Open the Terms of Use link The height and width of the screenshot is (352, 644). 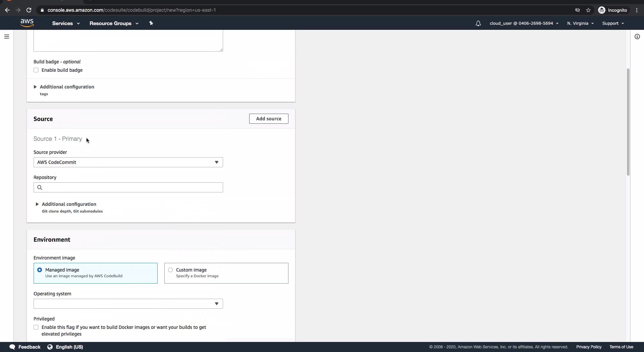[x=621, y=347]
